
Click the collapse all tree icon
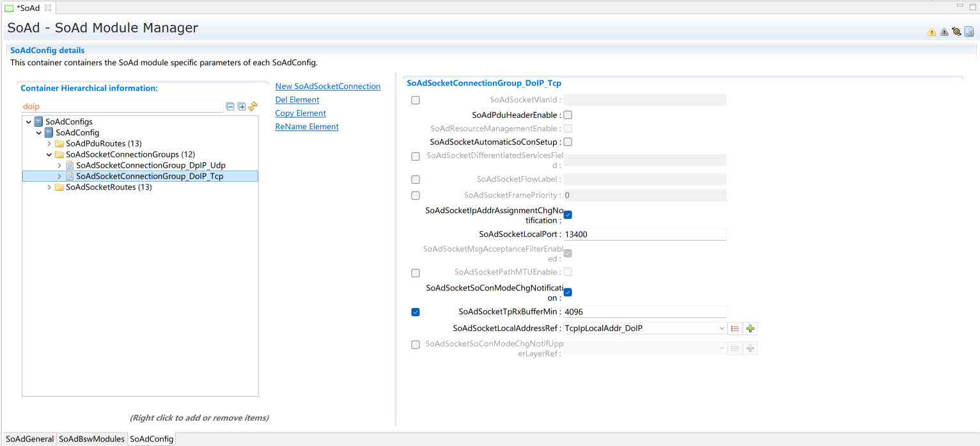(x=230, y=106)
